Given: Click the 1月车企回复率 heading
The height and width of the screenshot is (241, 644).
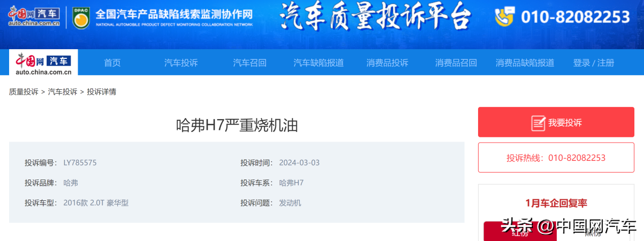Looking at the screenshot, I should coord(556,203).
